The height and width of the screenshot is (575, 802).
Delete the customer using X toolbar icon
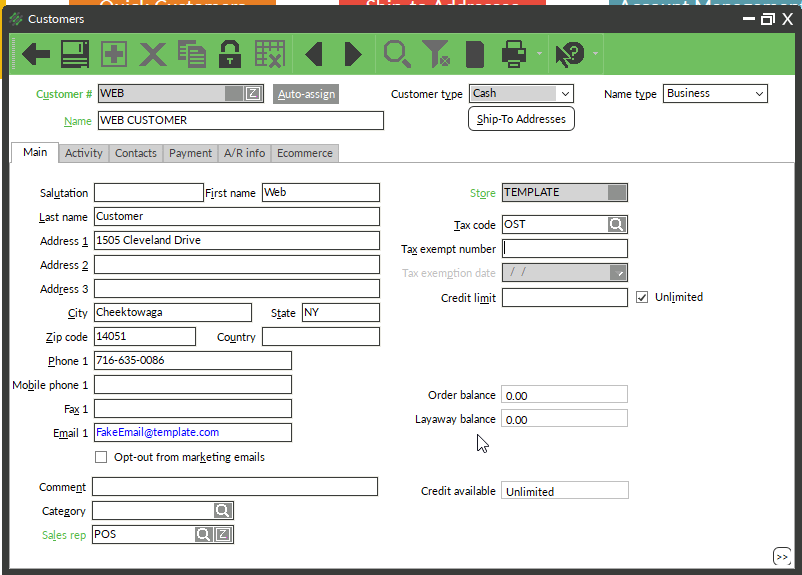tap(153, 54)
